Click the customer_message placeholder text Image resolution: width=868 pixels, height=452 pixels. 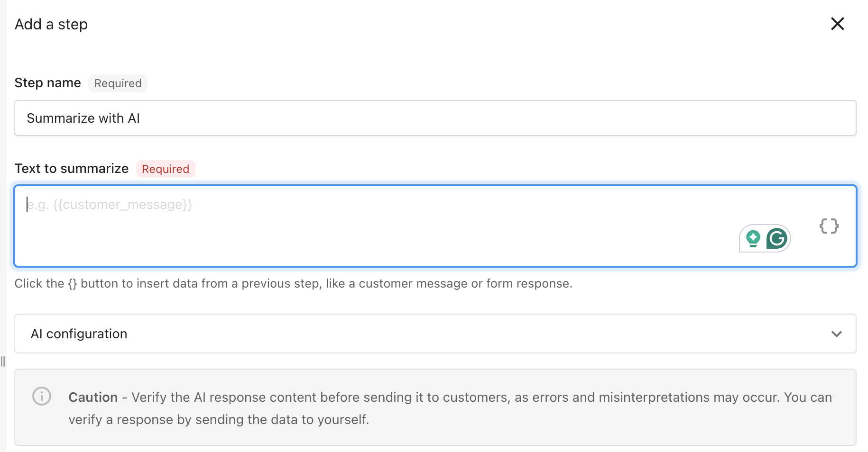[x=110, y=205]
